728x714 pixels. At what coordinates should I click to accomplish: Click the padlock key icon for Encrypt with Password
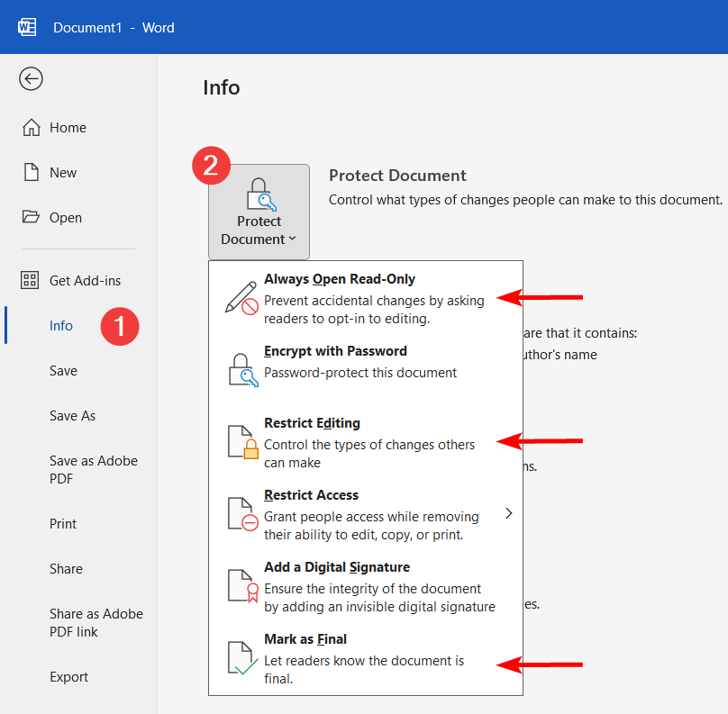tap(241, 368)
